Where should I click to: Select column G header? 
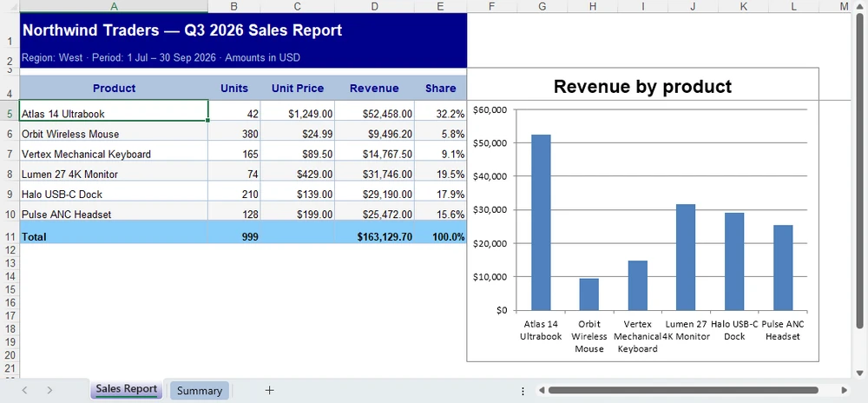pyautogui.click(x=542, y=6)
